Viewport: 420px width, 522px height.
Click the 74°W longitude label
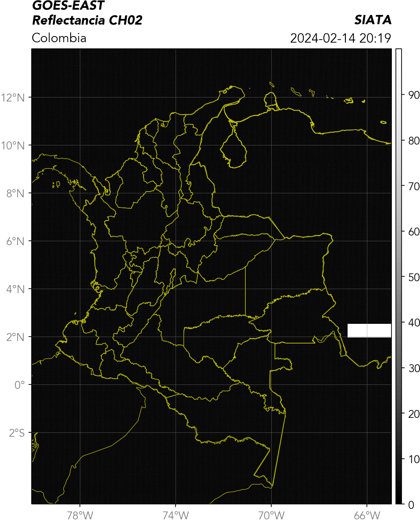[176, 515]
